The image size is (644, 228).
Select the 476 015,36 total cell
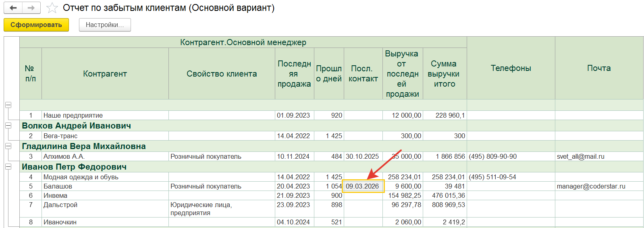445,195
